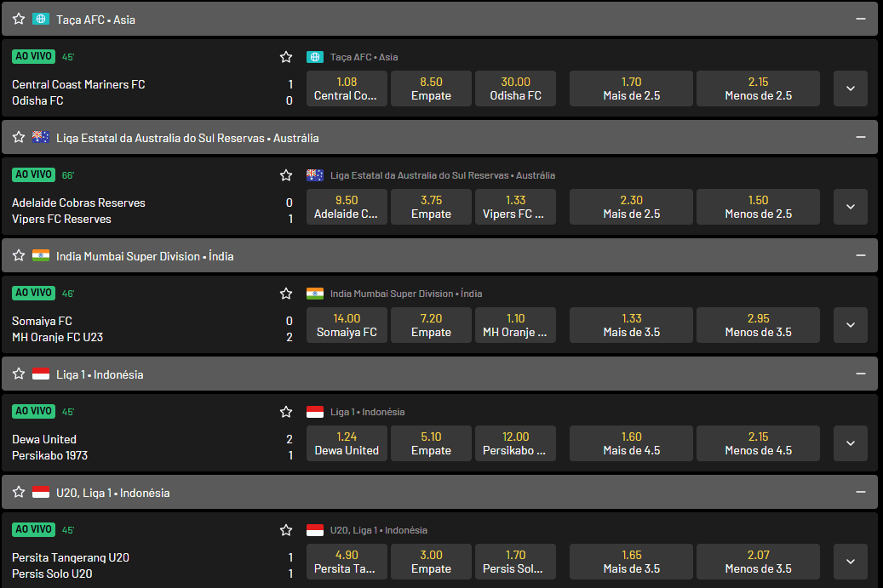Star the Liga Estatal da Australia league header
Screen dimensions: 883x588
click(19, 137)
